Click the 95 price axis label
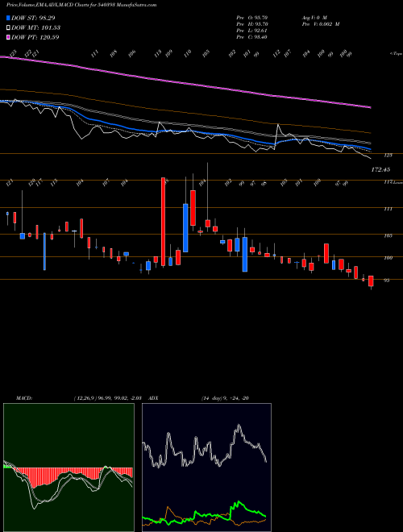This screenshot has height=532, width=403. click(x=386, y=281)
